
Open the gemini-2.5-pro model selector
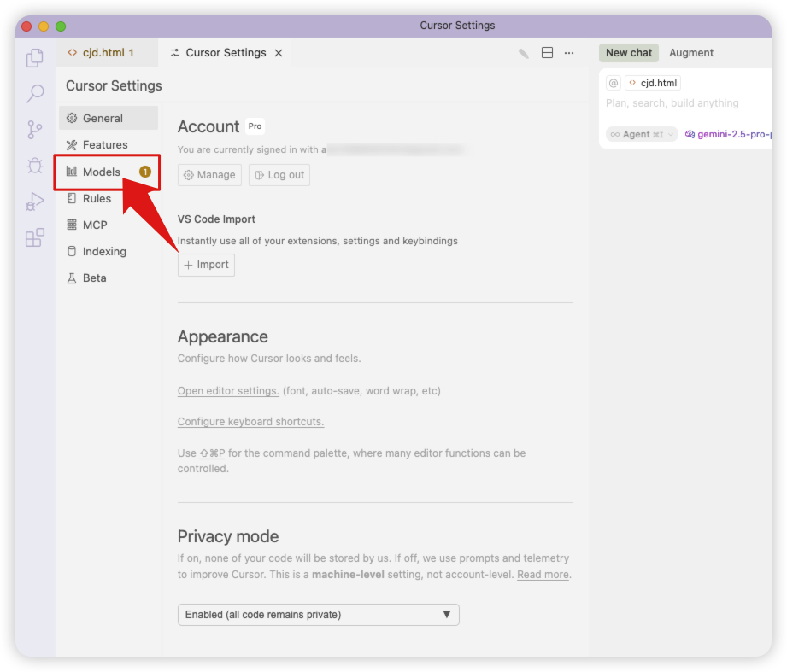[728, 134]
